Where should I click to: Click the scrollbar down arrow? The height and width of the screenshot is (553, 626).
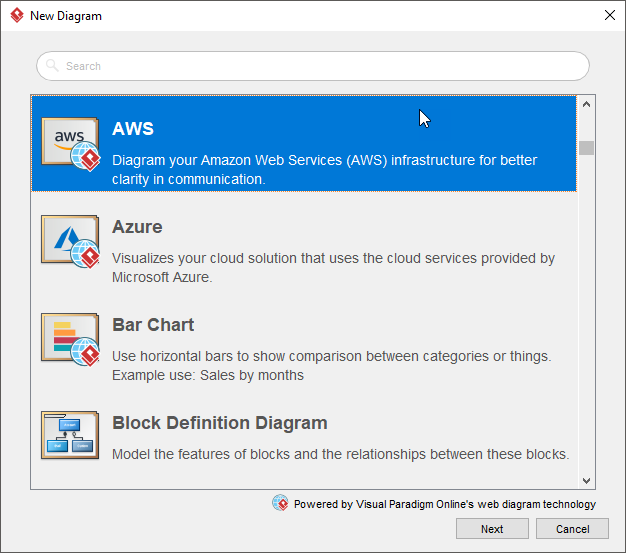(x=587, y=481)
